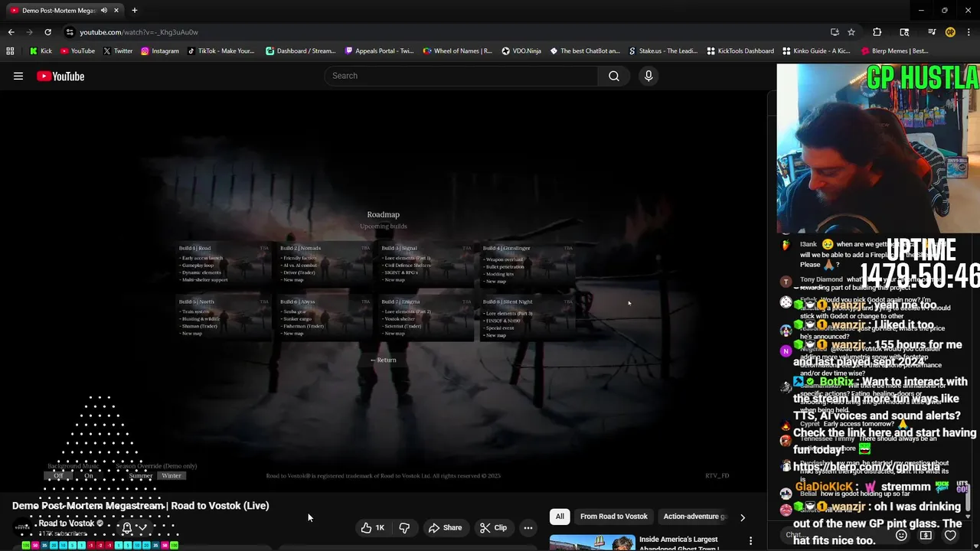The height and width of the screenshot is (551, 980).
Task: Start voice search with microphone icon
Action: 648,76
